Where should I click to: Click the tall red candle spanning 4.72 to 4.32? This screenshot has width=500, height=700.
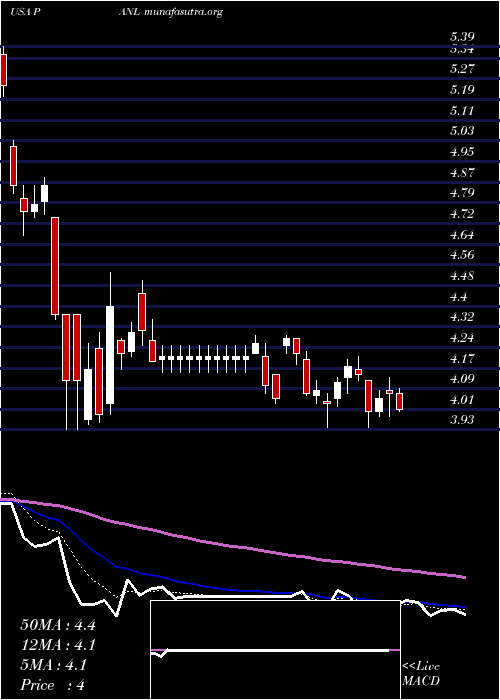pyautogui.click(x=55, y=266)
